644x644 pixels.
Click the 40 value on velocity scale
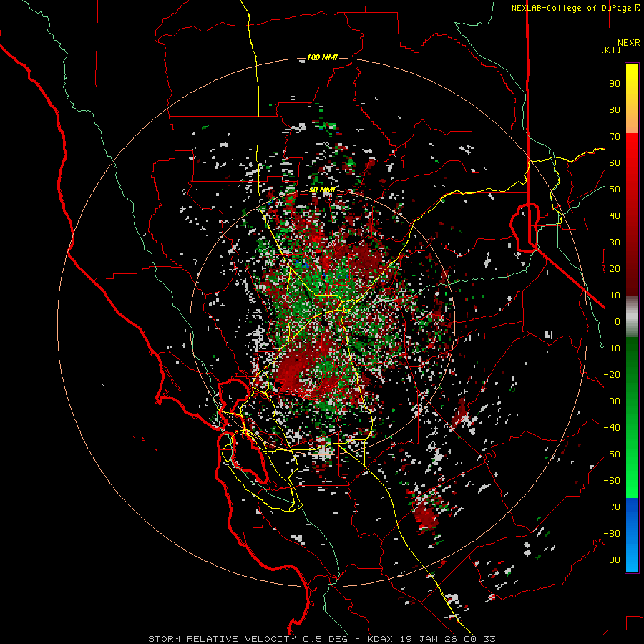[x=615, y=216]
